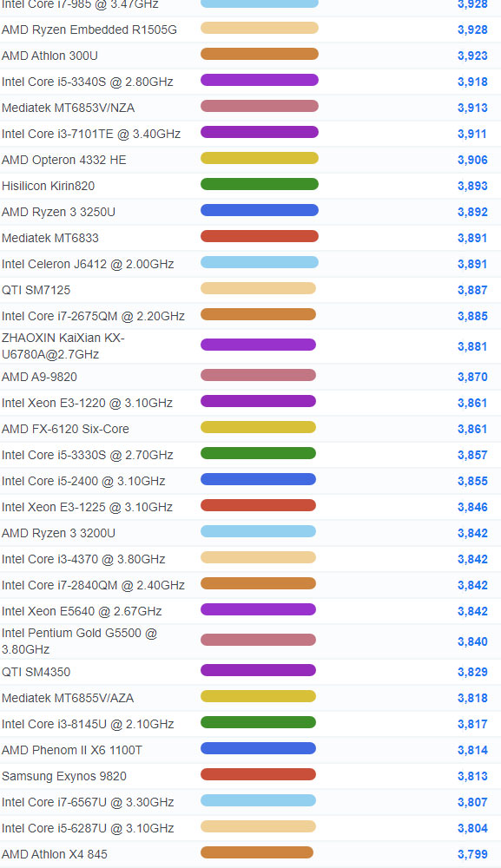Viewport: 501px width, 868px height.
Task: Click the 3,814 score for Phenom II X6
Action: point(472,750)
